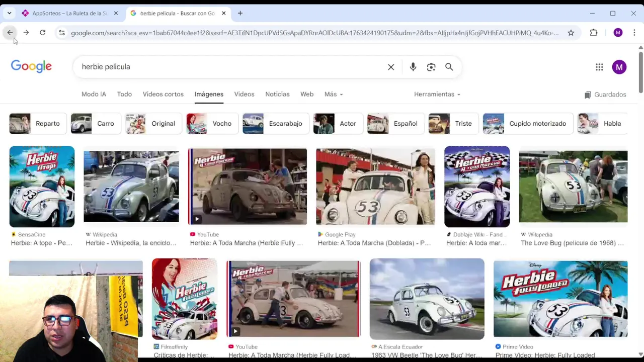Start voice search with the microphone icon
The width and height of the screenshot is (644, 362).
tap(413, 67)
